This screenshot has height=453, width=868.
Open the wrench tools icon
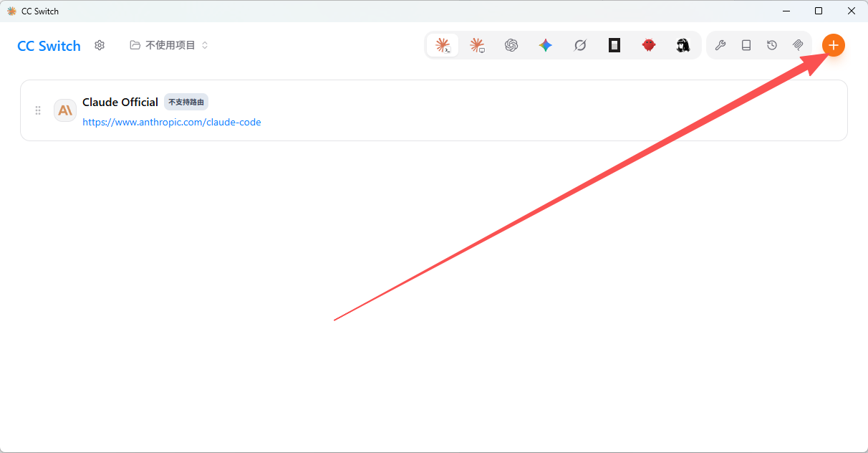coord(720,45)
